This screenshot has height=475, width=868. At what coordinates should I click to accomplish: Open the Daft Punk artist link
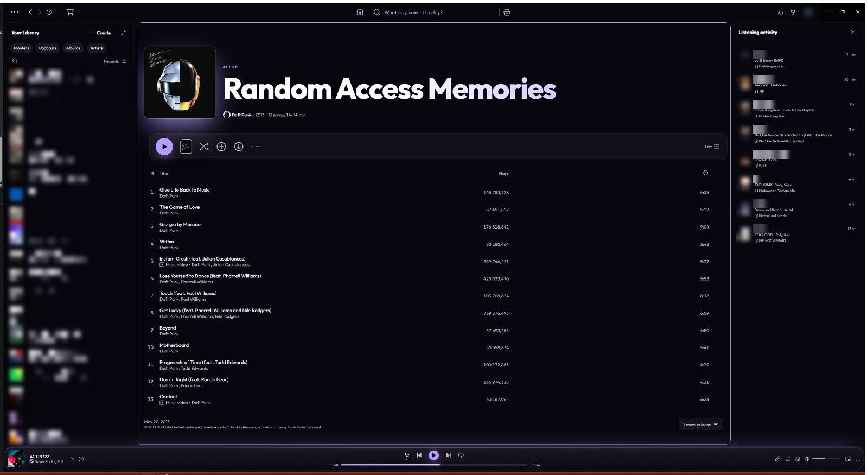click(x=241, y=115)
